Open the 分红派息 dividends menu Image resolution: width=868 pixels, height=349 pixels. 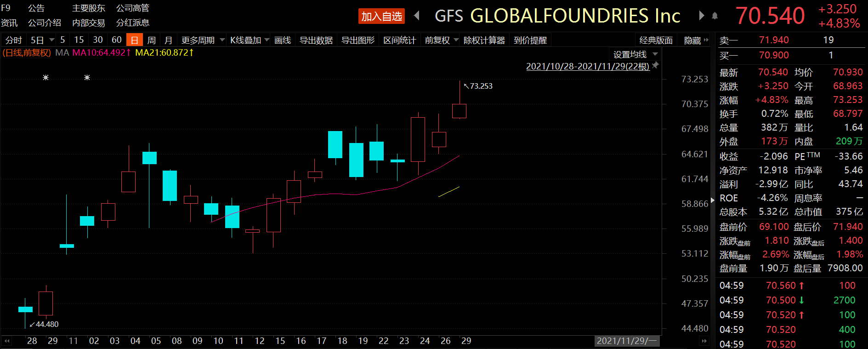133,23
